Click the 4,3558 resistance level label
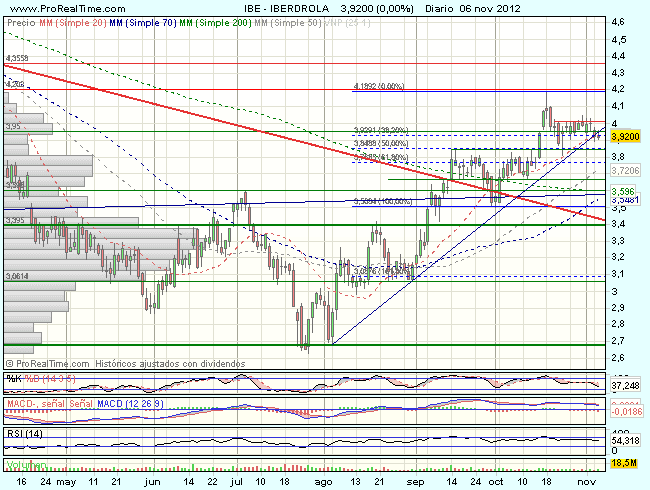The height and width of the screenshot is (490, 650). click(17, 58)
